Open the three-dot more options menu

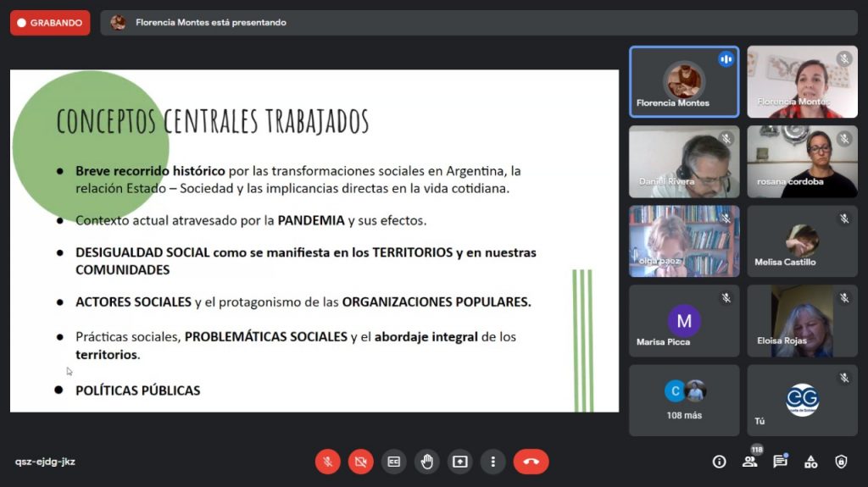[x=492, y=462]
